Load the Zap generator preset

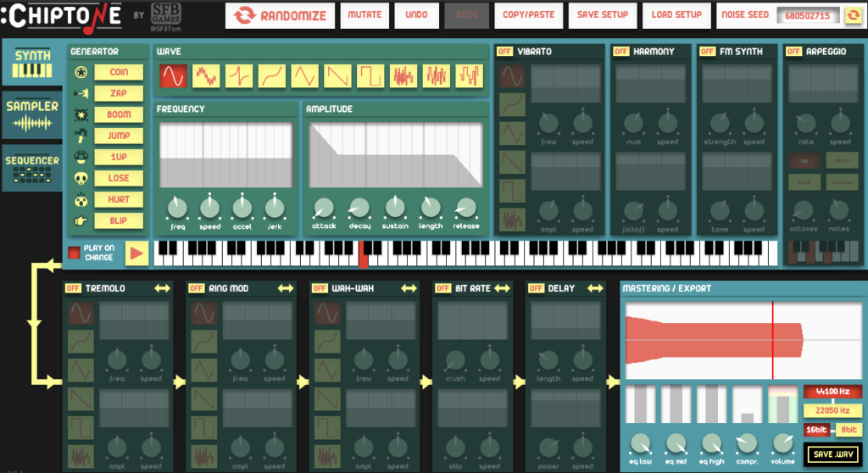119,93
